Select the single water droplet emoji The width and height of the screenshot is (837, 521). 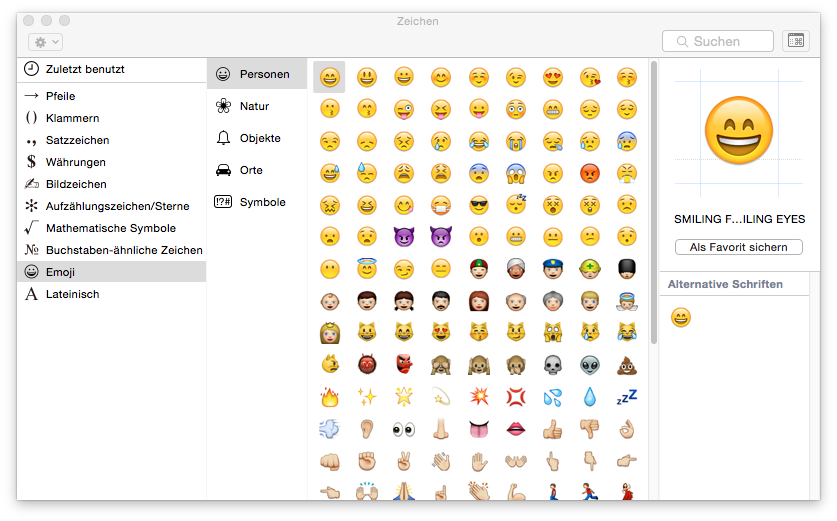(590, 397)
